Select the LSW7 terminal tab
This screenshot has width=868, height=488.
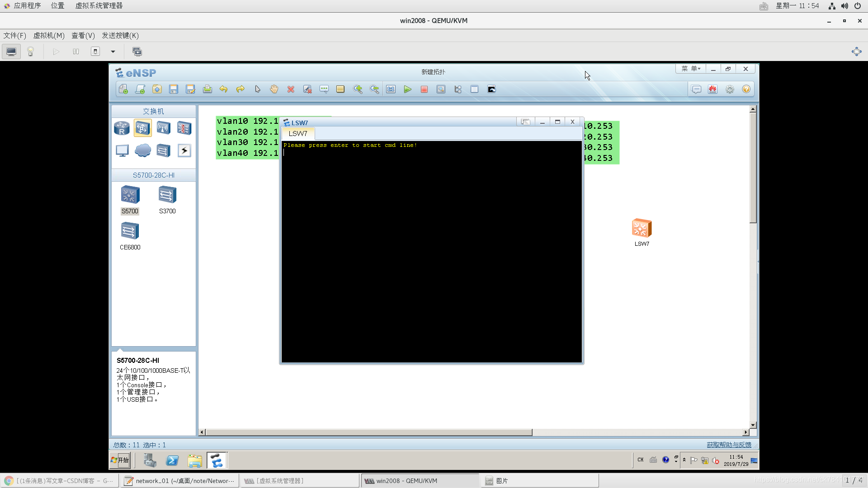point(298,134)
